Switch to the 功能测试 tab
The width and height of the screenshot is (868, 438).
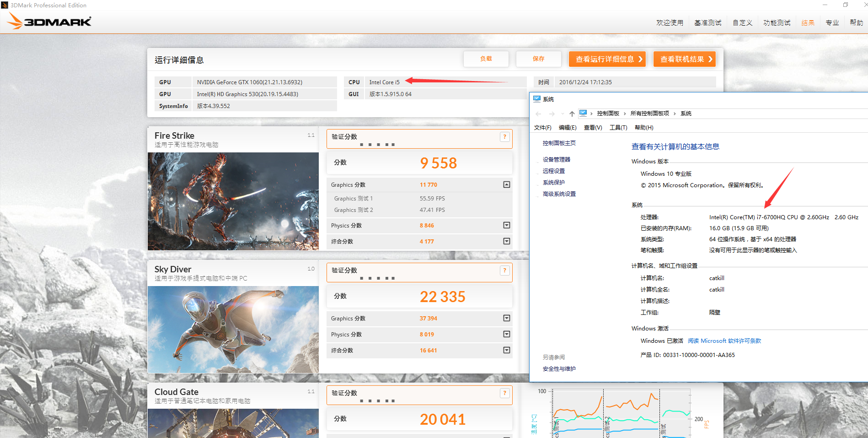point(777,22)
